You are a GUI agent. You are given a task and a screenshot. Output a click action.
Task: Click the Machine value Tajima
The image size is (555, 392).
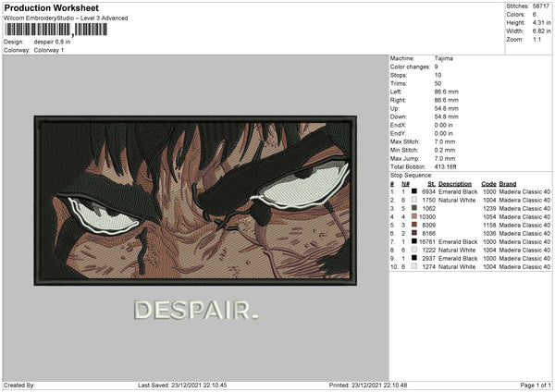[443, 58]
